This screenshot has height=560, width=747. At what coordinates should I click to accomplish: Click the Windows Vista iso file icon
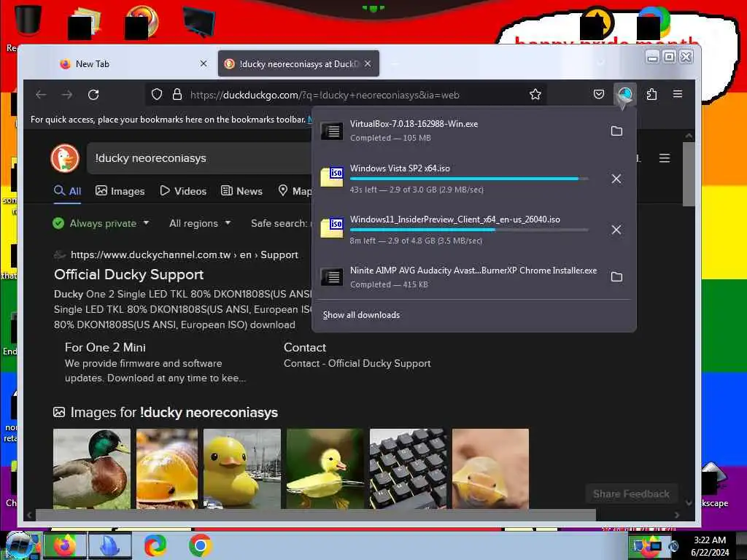332,177
